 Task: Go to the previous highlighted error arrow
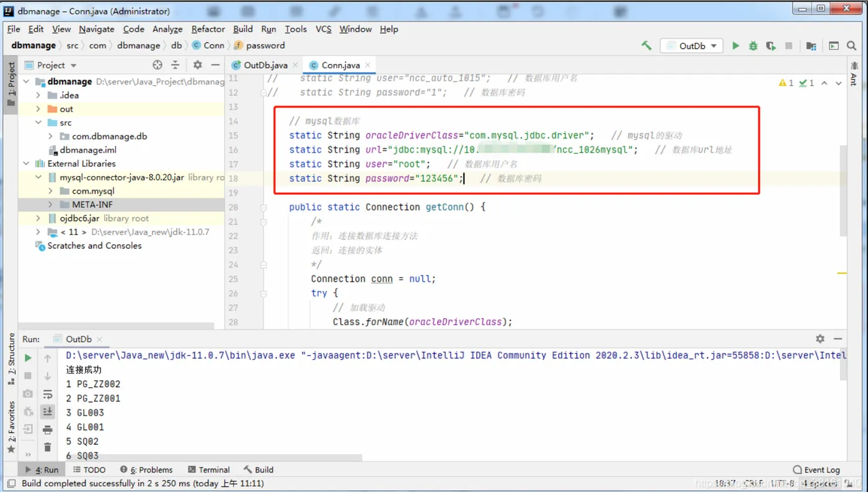point(825,83)
